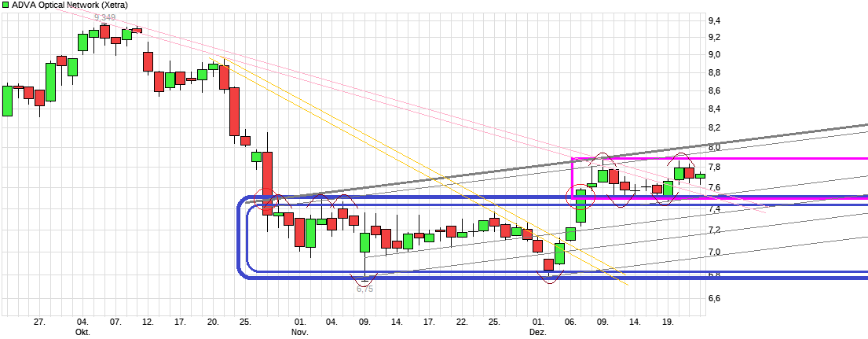Viewport: 868px width, 339px height.
Task: Click the 01. date label above Nov.
Action: click(299, 322)
